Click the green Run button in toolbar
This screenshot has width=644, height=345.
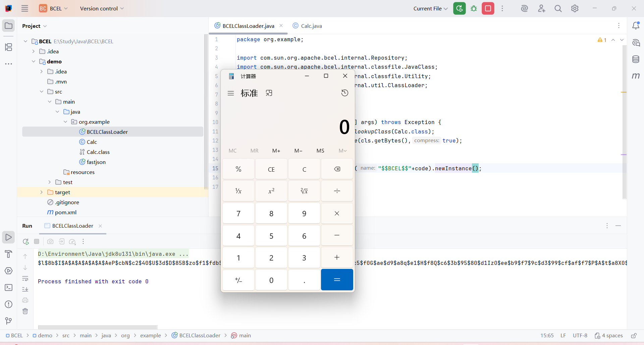[x=459, y=8]
